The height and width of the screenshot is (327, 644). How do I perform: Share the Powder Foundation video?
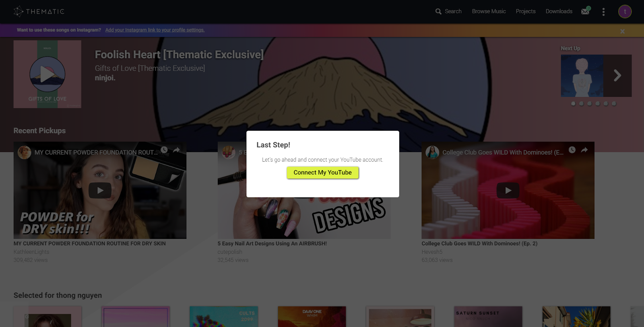(x=176, y=150)
